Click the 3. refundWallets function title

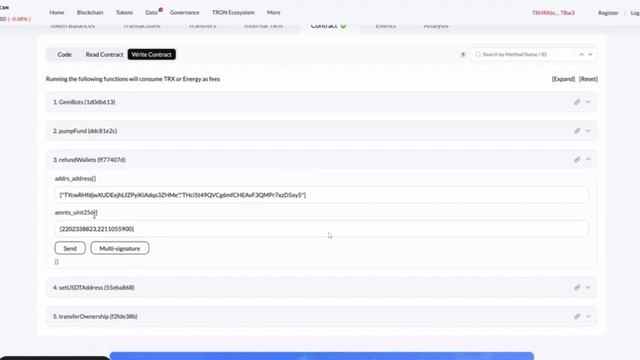pyautogui.click(x=89, y=160)
